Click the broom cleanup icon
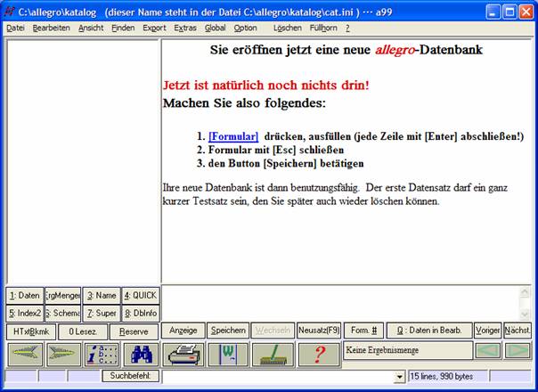This screenshot has height=392, width=538. click(x=273, y=355)
